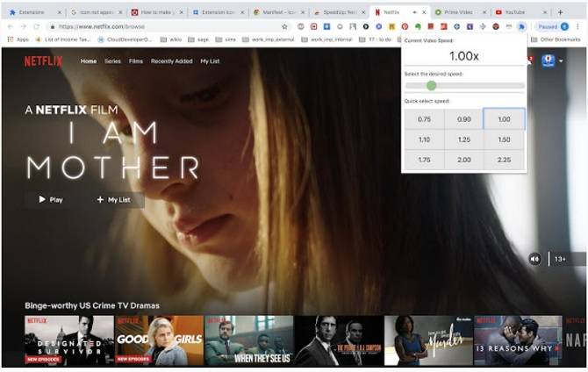Click the Netflix profile avatar
Viewport: 588px width, 372px height.
[548, 61]
